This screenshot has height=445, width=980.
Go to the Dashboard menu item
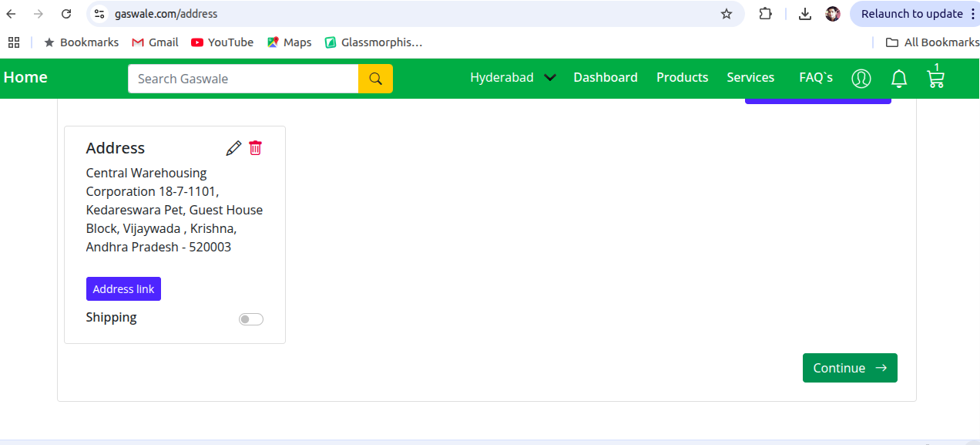click(x=606, y=77)
